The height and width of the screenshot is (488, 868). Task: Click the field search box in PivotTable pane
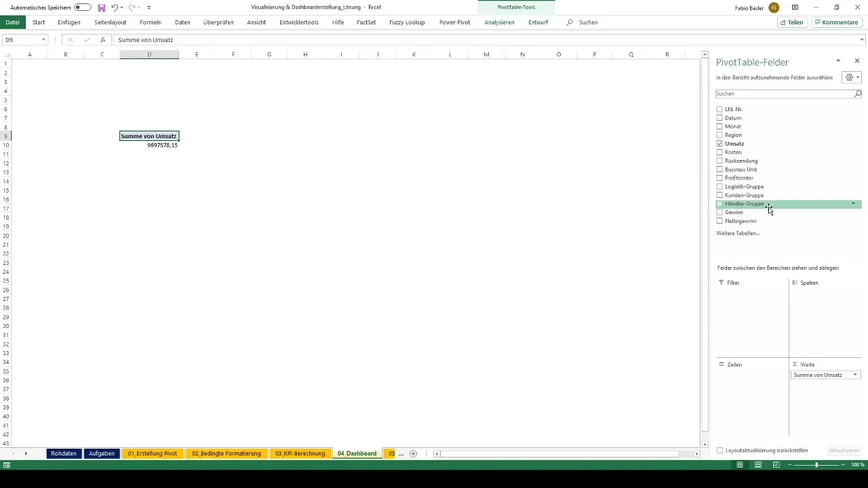coord(785,94)
